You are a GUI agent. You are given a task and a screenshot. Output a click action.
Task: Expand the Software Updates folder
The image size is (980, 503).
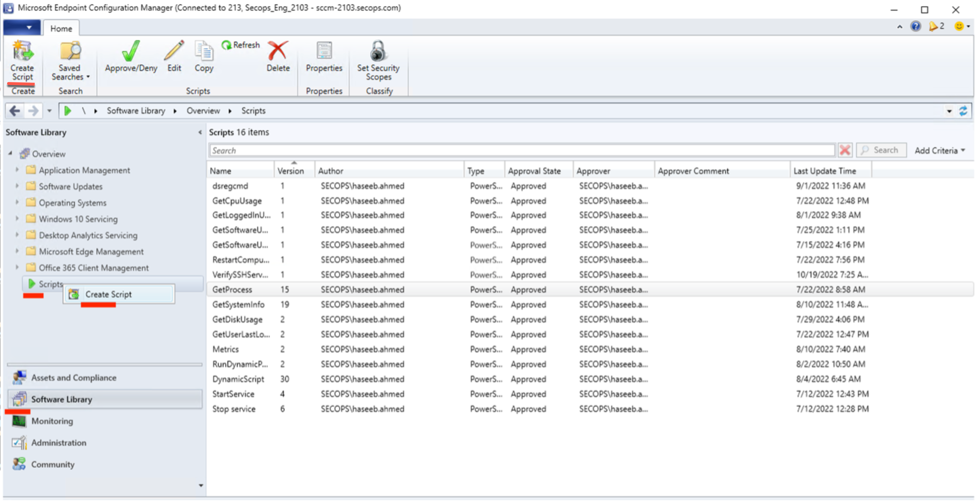(x=17, y=186)
